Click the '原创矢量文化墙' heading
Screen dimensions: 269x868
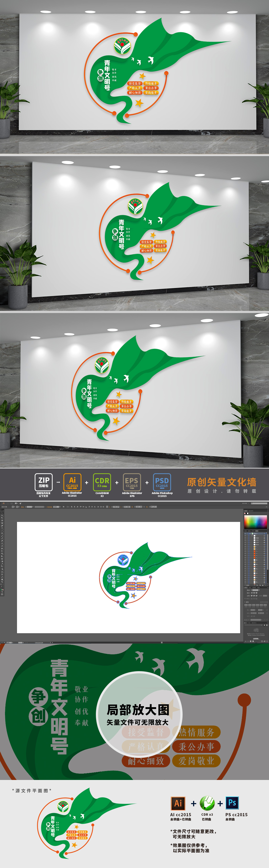(221, 482)
